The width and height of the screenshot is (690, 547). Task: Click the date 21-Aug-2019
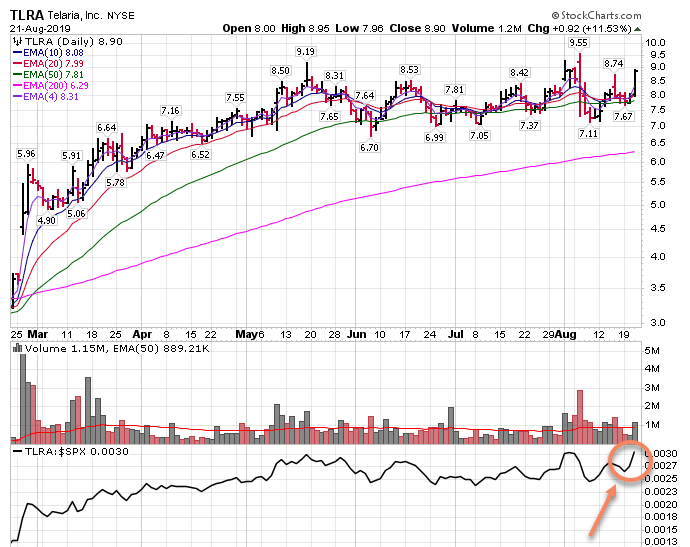pos(40,29)
